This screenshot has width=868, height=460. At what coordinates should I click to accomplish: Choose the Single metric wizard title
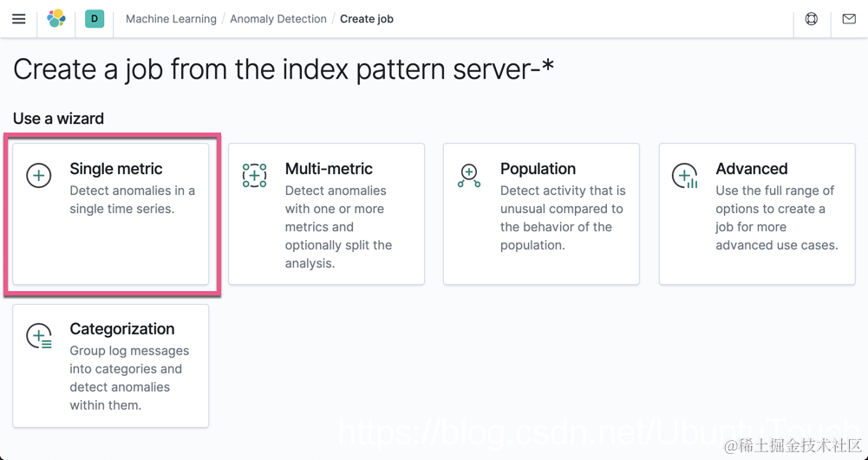(116, 169)
